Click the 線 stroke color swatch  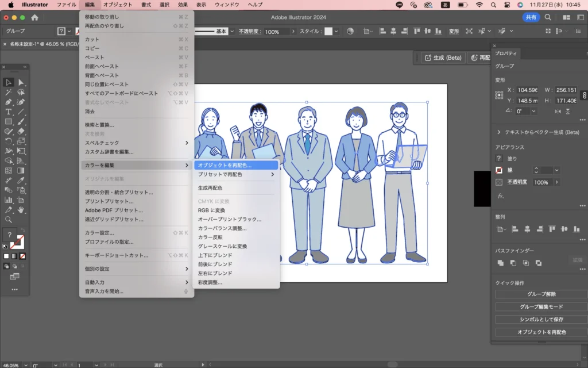pyautogui.click(x=499, y=170)
